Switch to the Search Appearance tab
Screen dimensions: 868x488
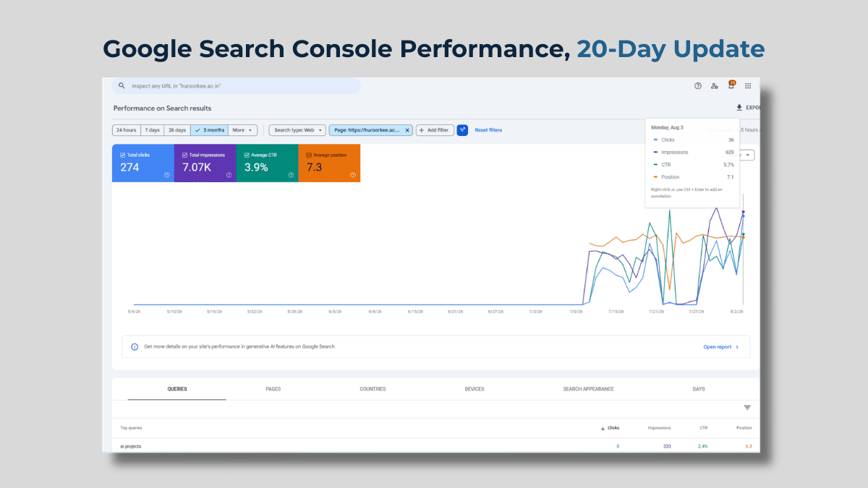[x=588, y=389]
